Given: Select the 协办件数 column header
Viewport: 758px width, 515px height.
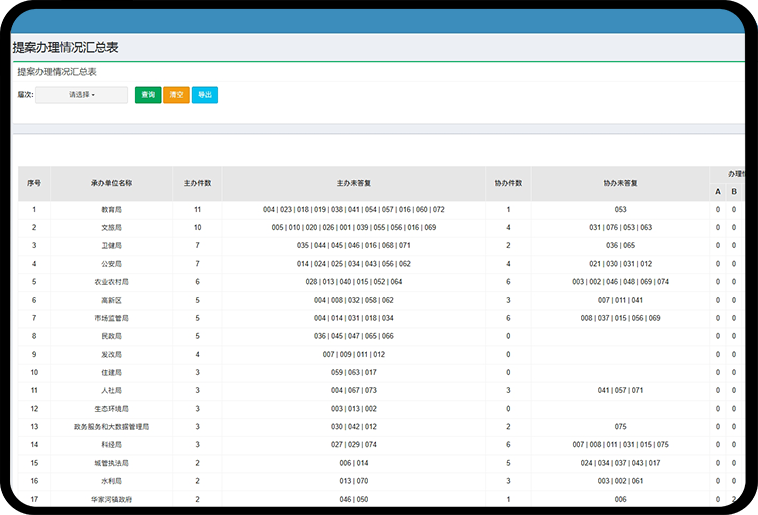Looking at the screenshot, I should point(508,183).
